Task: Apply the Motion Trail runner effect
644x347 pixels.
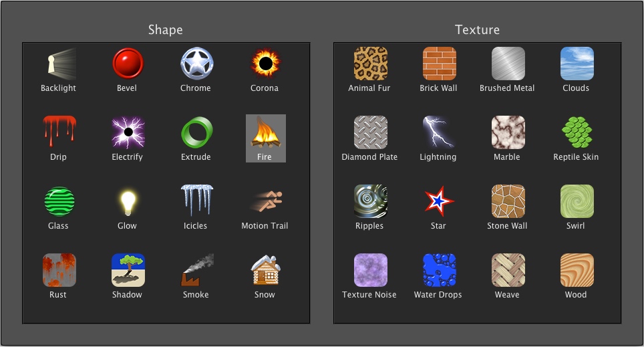Action: click(265, 201)
